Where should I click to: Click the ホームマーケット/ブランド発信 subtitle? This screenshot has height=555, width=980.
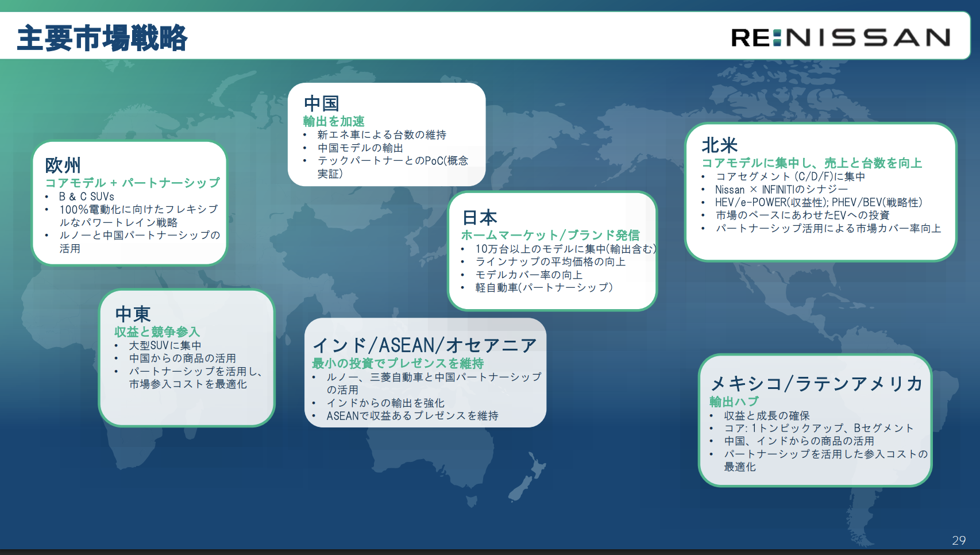(550, 235)
